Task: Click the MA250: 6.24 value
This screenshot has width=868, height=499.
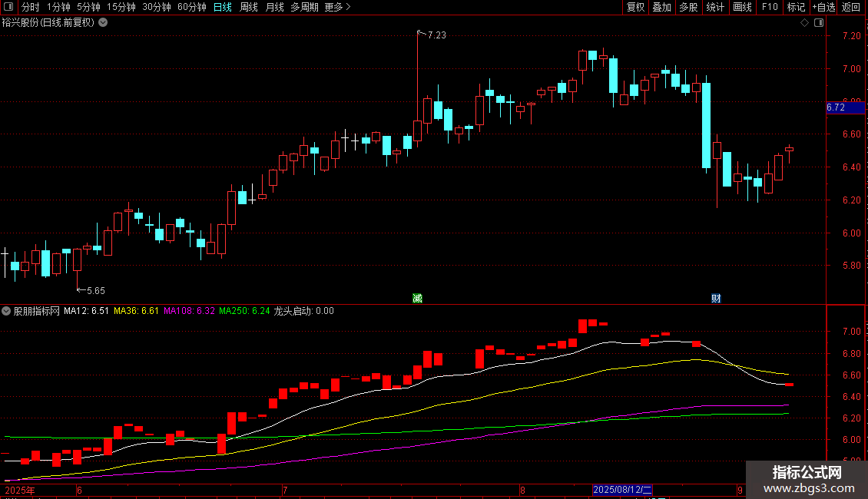Action: [245, 311]
